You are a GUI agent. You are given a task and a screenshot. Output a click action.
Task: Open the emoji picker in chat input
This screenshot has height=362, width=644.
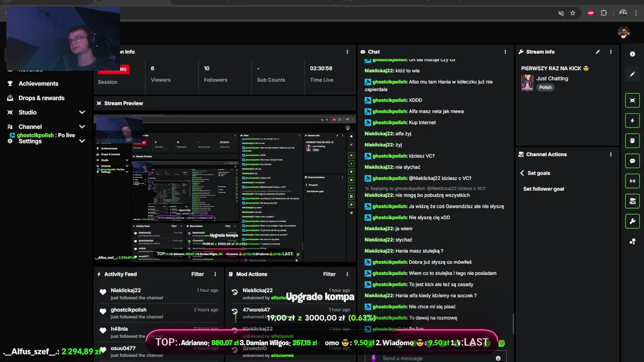tap(498, 358)
